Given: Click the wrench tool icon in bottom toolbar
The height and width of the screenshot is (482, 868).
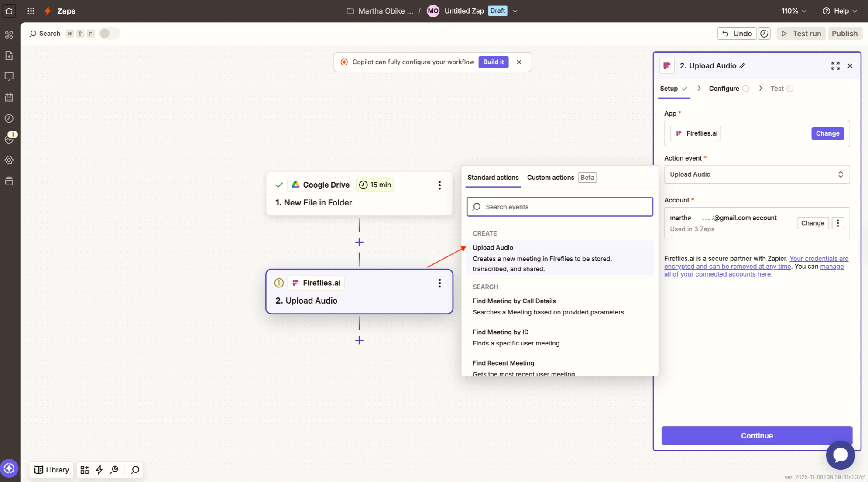Looking at the screenshot, I should point(114,470).
